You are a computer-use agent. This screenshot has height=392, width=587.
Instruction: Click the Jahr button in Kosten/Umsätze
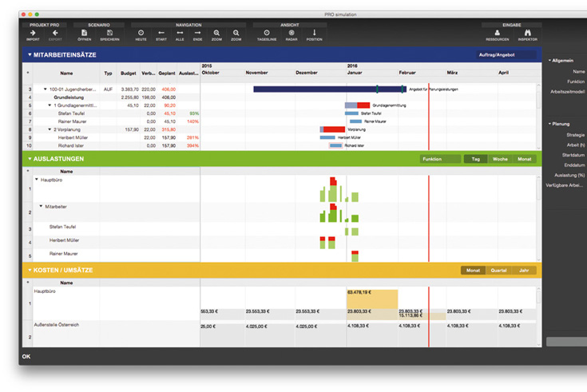tap(523, 271)
